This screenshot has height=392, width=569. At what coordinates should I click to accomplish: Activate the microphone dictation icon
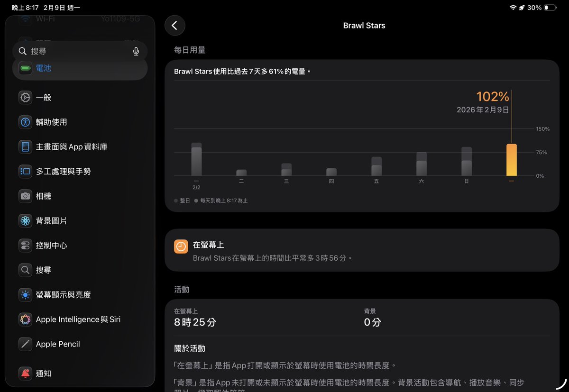click(136, 51)
